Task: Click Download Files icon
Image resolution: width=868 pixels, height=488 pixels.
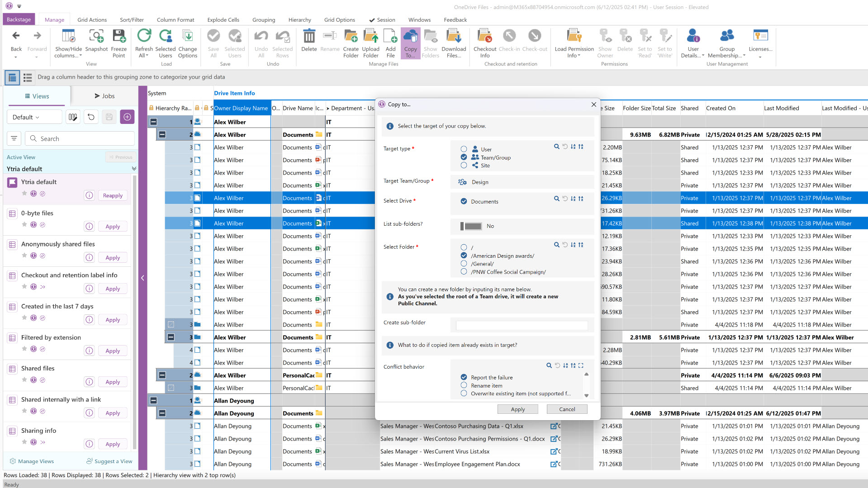Action: click(454, 36)
